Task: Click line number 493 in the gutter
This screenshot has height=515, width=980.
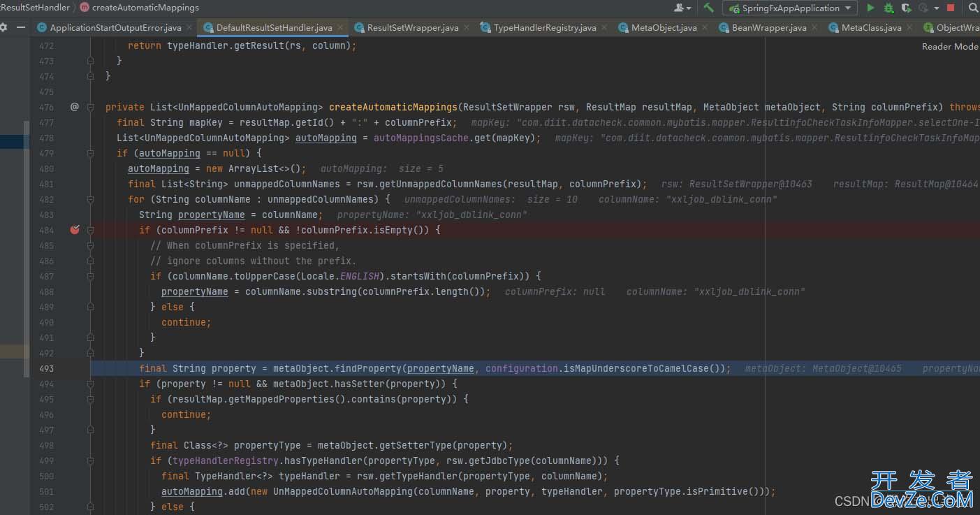Action: [x=46, y=368]
